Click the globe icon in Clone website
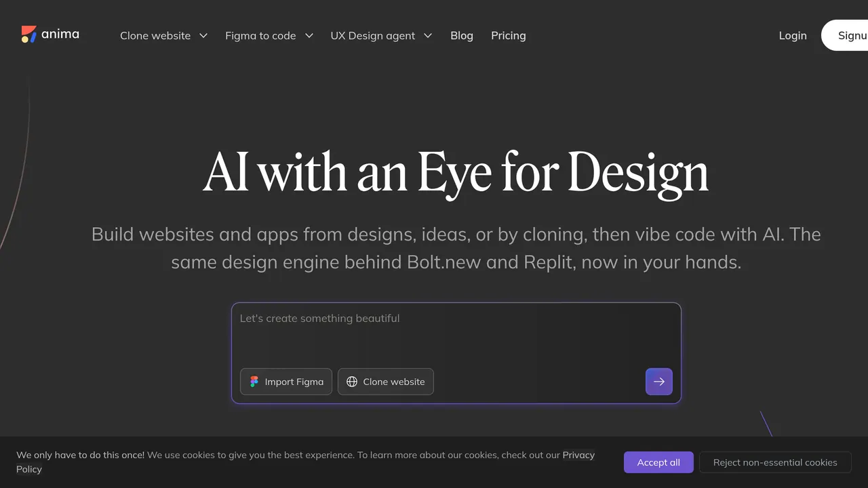The image size is (868, 488). point(352,382)
